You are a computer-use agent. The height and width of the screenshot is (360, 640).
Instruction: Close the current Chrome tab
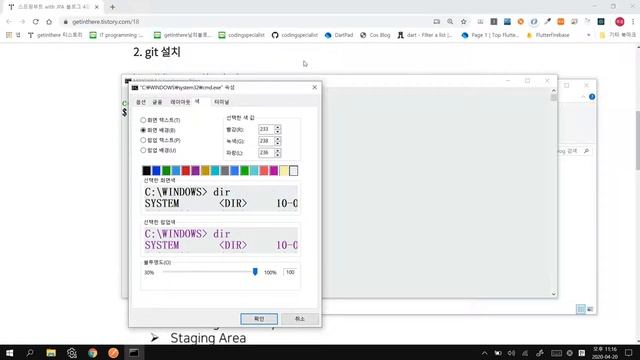tap(97, 7)
